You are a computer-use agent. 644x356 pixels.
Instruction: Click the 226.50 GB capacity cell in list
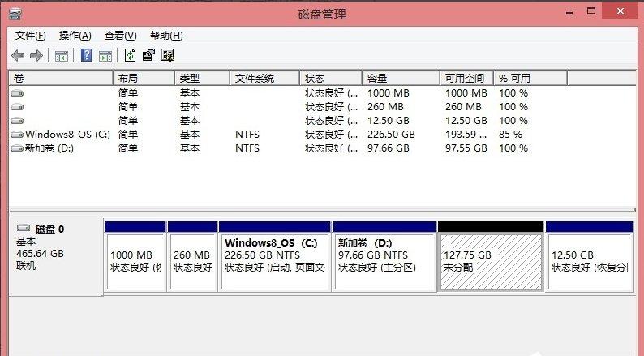391,135
